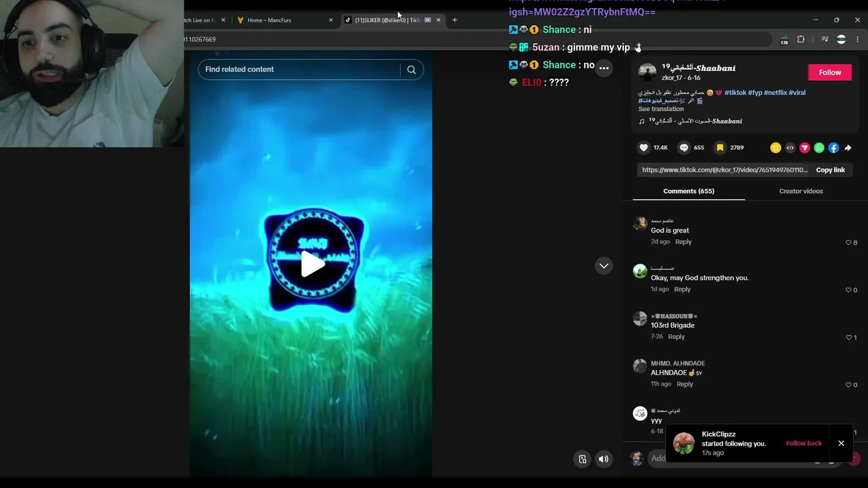Click the extension icon with the 170 badge
Image resolution: width=868 pixels, height=488 pixels.
(784, 40)
